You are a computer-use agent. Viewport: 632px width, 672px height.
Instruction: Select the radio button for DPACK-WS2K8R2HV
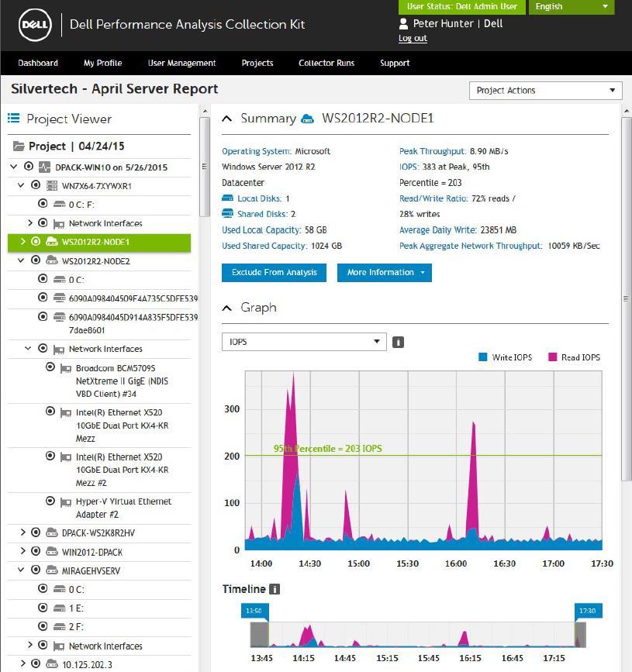click(x=36, y=532)
